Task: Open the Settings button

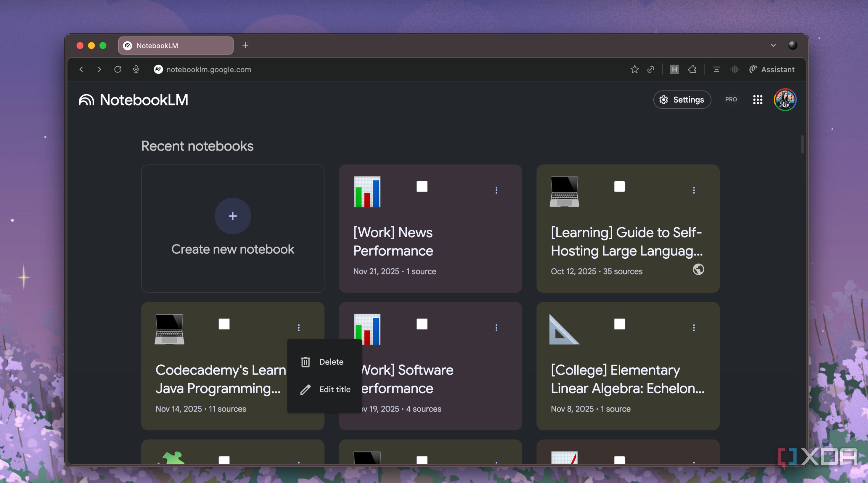Action: [682, 100]
